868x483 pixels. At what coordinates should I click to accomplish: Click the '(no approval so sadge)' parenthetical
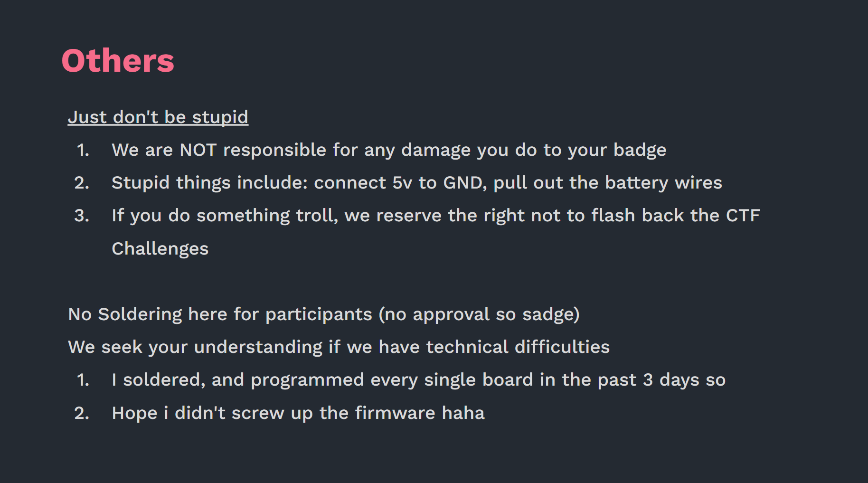(x=479, y=314)
